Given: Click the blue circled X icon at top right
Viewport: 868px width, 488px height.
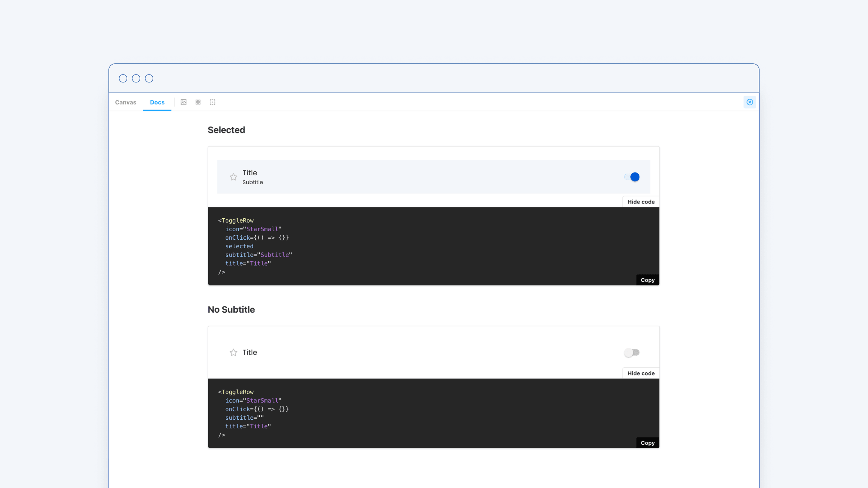Looking at the screenshot, I should coord(750,102).
